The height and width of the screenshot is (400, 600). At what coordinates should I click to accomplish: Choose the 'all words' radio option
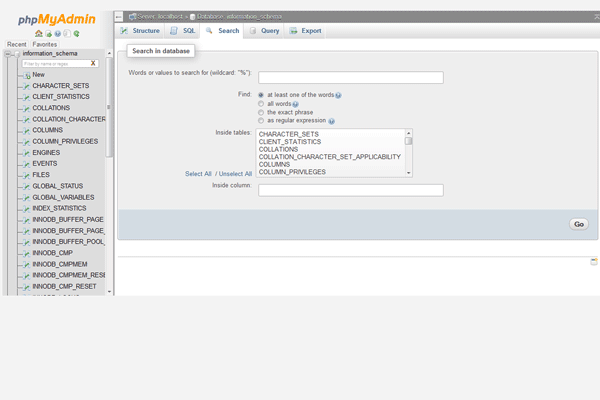click(x=261, y=104)
